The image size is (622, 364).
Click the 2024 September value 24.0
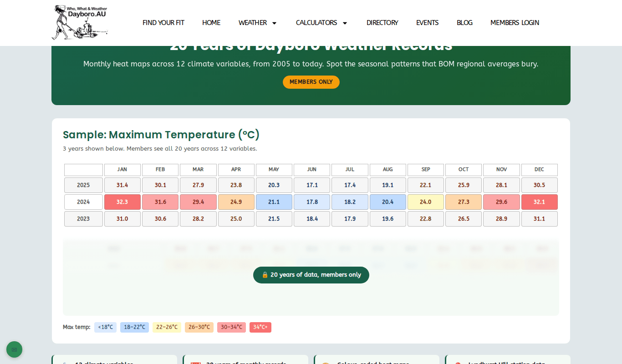point(426,202)
